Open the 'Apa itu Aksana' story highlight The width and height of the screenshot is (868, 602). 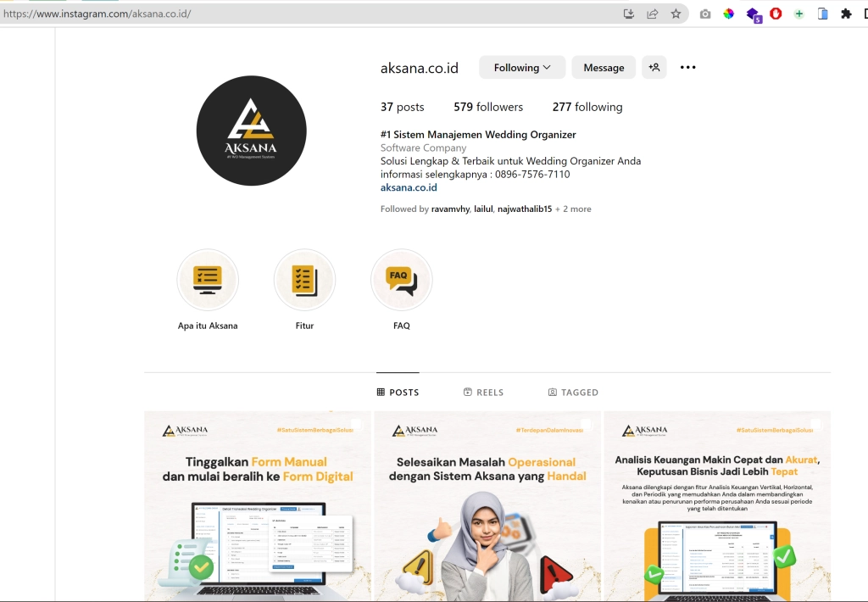pyautogui.click(x=208, y=281)
